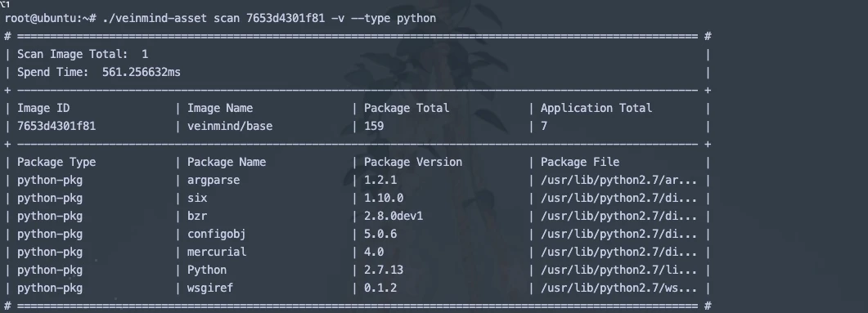Viewport: 868px width, 313px height.
Task: Select the image name veinmind/base
Action: (230, 126)
